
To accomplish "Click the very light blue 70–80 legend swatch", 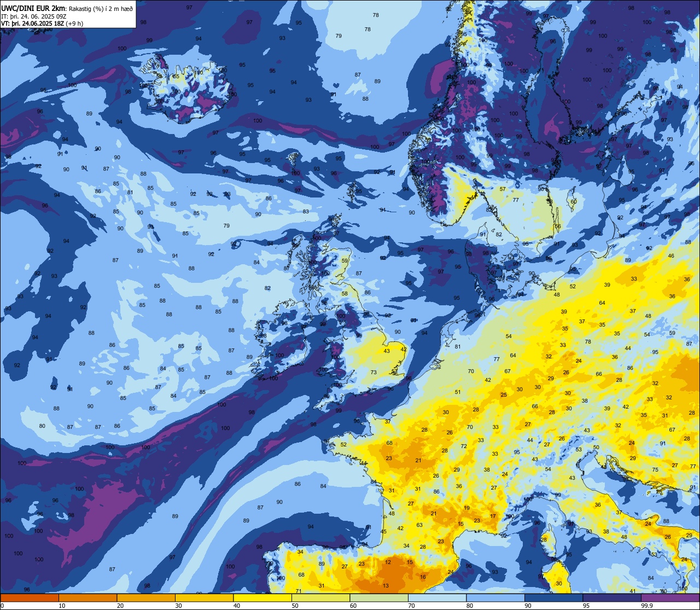I will pos(437,598).
